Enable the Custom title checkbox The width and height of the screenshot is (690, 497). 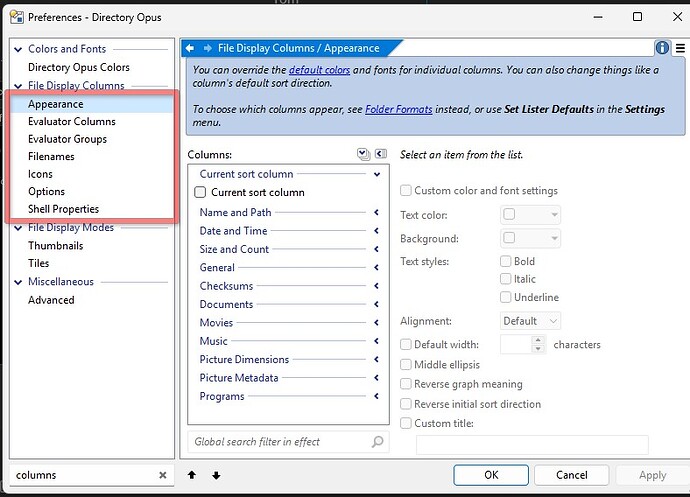point(406,423)
